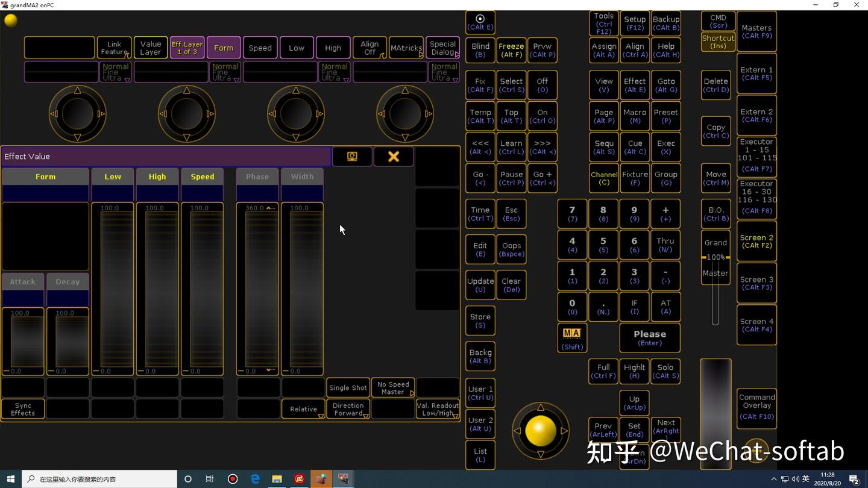This screenshot has height=488, width=868.
Task: Expand first encoder Normal/Fine/Ultra selector
Action: pyautogui.click(x=115, y=72)
